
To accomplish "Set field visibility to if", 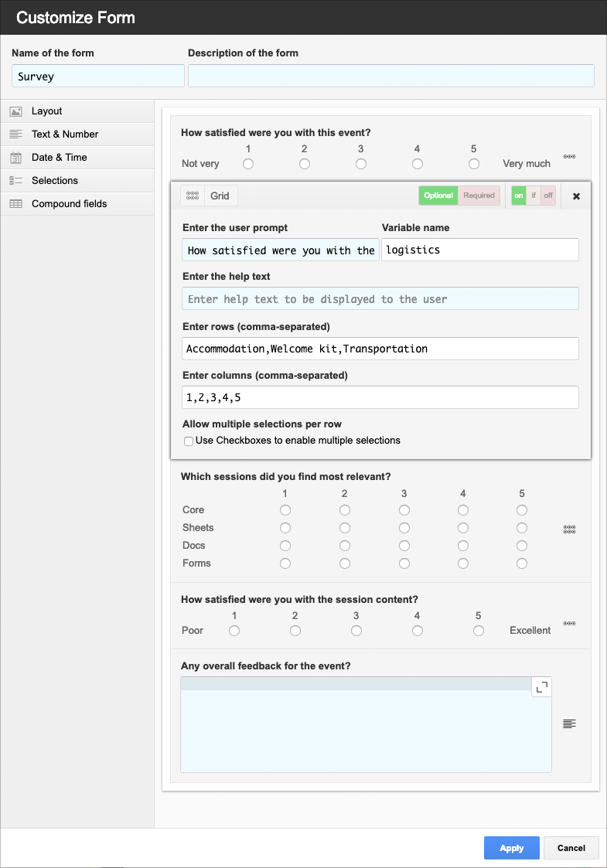I will (x=534, y=196).
